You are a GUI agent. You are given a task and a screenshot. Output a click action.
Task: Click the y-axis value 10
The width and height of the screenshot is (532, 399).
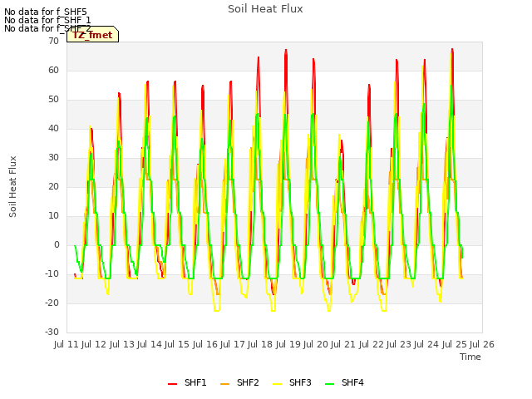tap(53, 216)
